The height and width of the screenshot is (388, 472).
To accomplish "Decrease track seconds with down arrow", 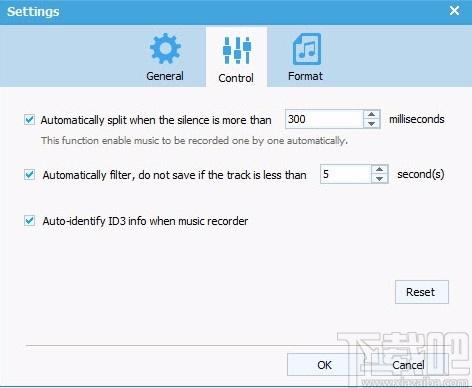I will (379, 178).
